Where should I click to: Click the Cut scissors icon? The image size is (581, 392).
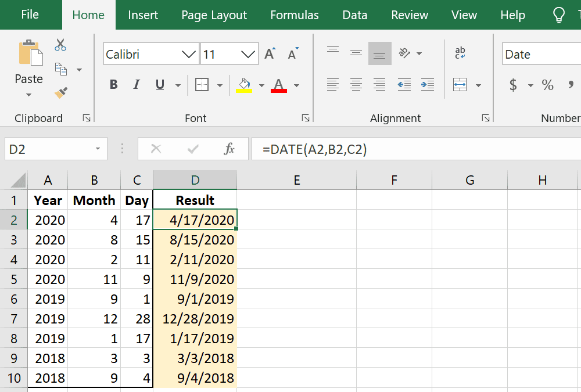coord(60,45)
